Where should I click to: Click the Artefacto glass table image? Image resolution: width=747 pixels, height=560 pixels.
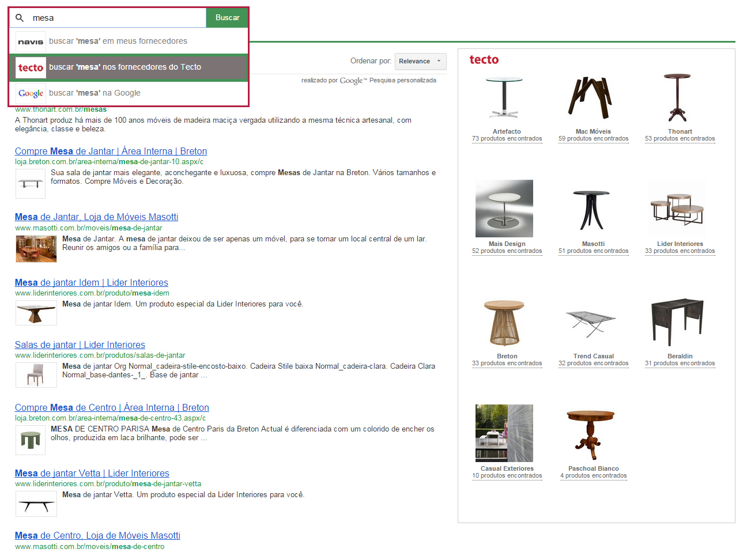[x=504, y=97]
